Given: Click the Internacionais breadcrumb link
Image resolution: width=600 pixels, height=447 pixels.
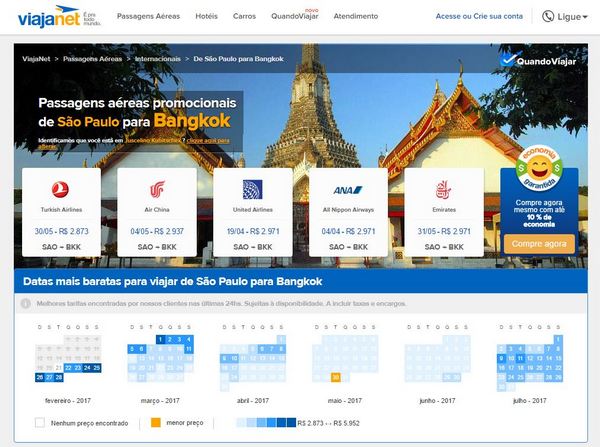Looking at the screenshot, I should (158, 59).
